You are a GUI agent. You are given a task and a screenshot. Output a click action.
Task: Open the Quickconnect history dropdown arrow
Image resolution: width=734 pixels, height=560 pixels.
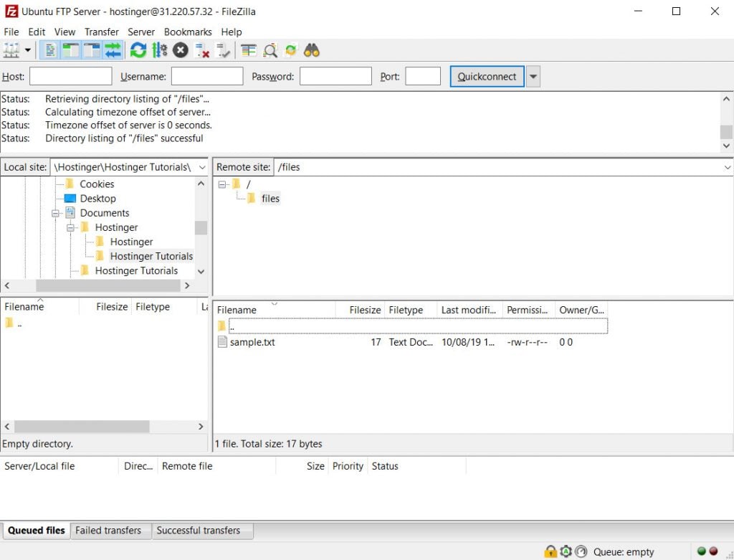click(533, 77)
